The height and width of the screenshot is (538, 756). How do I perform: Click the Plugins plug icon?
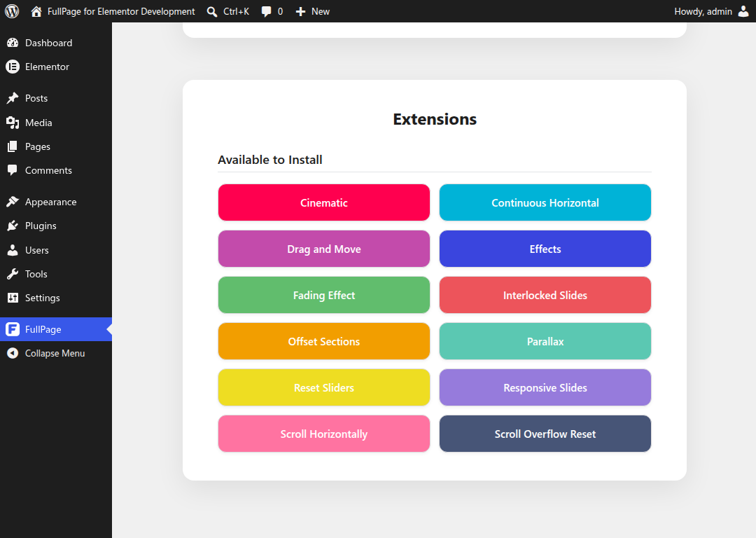tap(13, 226)
